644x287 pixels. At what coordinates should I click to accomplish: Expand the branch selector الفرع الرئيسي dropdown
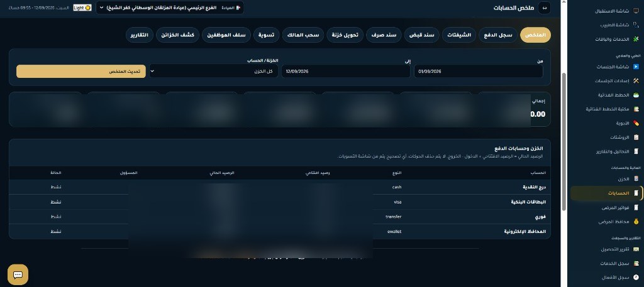(170, 8)
